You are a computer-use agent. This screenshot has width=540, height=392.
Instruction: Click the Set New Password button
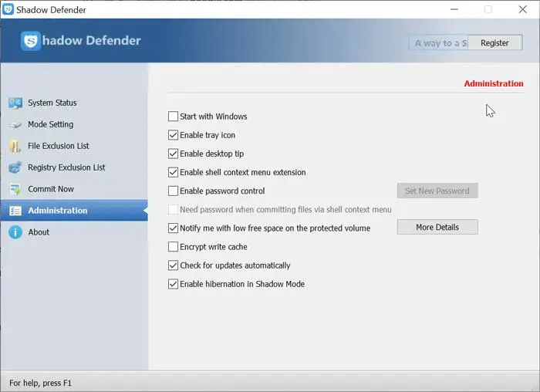click(437, 191)
